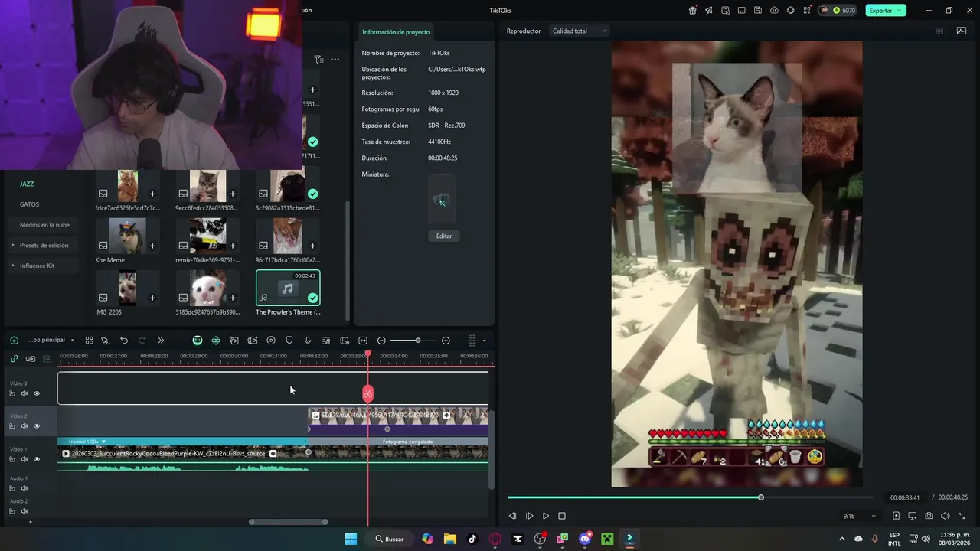980x551 pixels.
Task: Expand more timeline tools double-chevron
Action: tap(161, 341)
